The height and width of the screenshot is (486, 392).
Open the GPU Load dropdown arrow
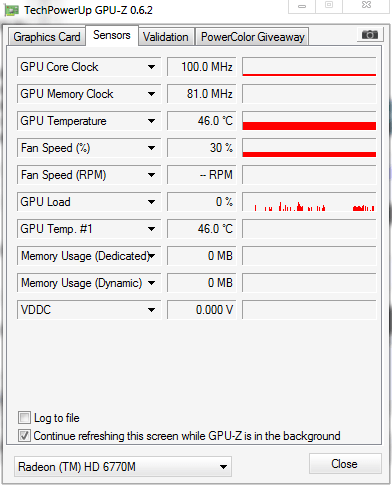[151, 202]
